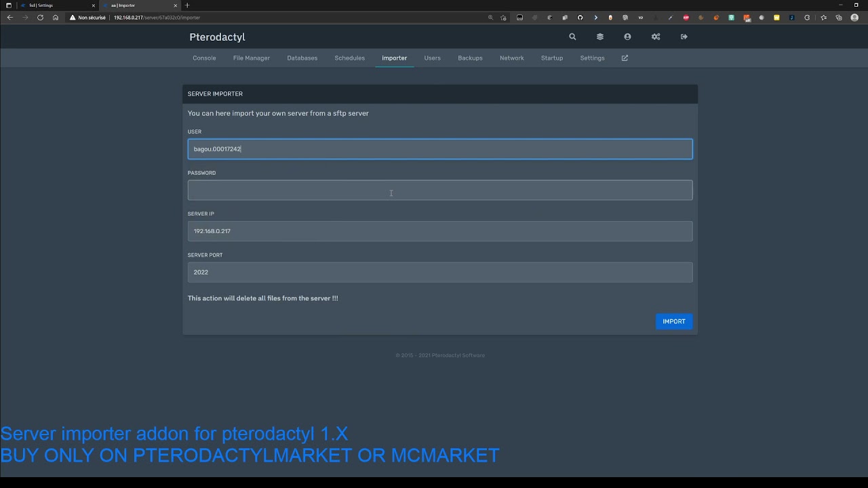Click the Pterodactyl logo title

tap(217, 37)
